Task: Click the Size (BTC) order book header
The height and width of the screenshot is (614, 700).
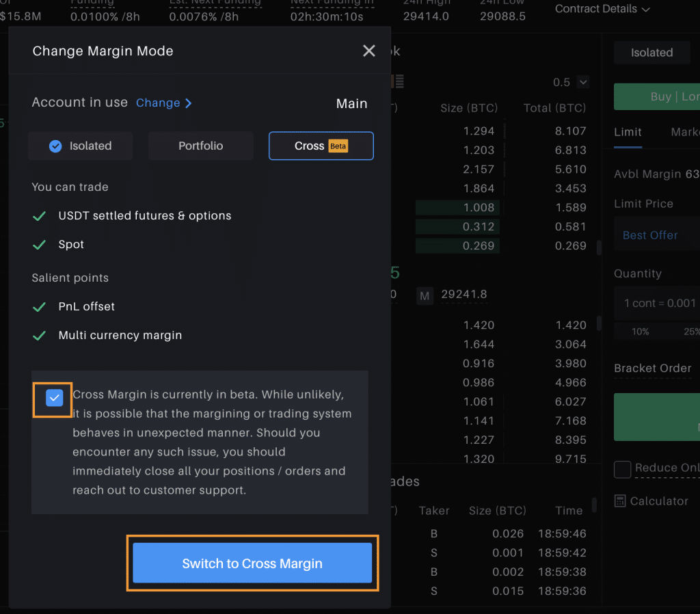Action: pyautogui.click(x=469, y=108)
